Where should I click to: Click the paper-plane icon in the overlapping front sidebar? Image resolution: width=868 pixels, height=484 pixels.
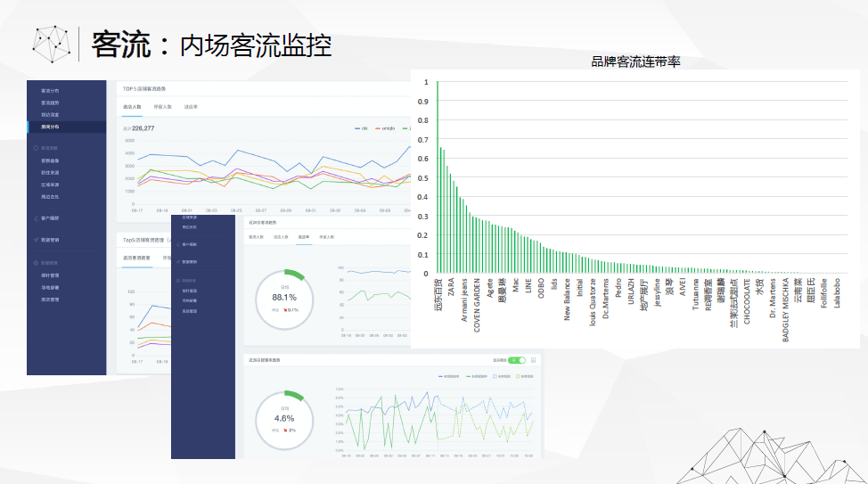(x=177, y=262)
